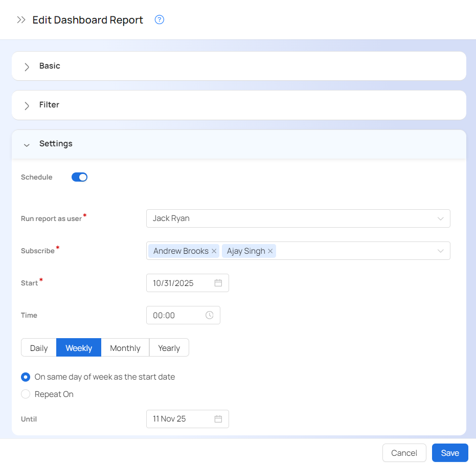Open the Subscribe dropdown arrow
Screen dimensions: 476x464
pyautogui.click(x=440, y=251)
